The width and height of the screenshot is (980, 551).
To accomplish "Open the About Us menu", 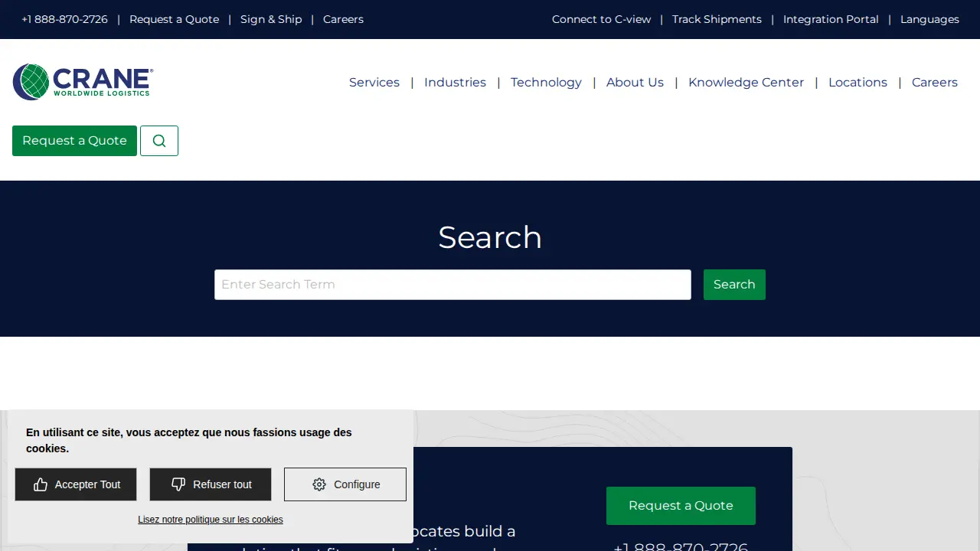I will [x=635, y=83].
